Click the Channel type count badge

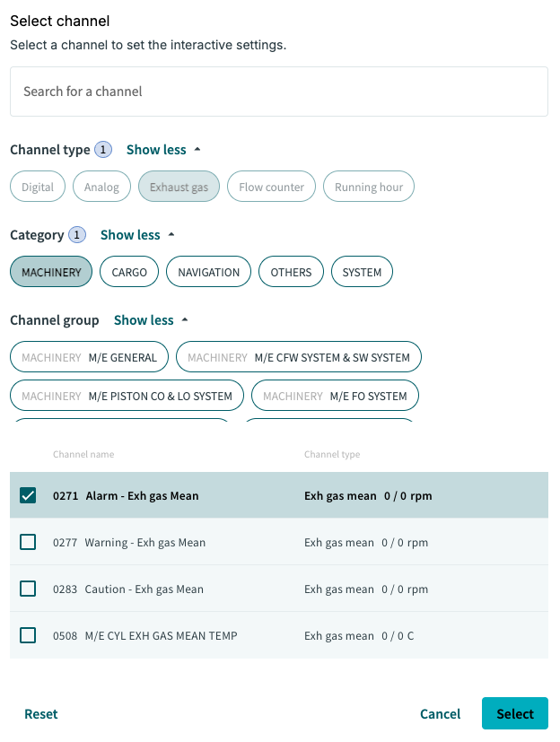103,150
